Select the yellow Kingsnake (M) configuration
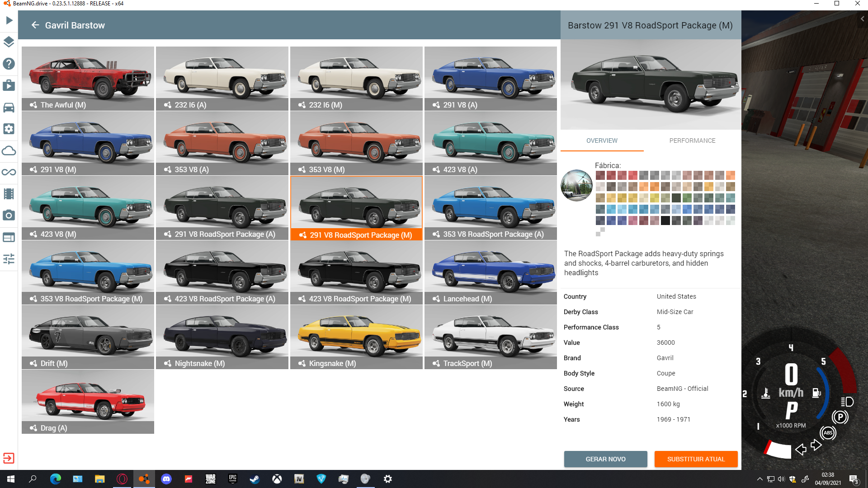868x488 pixels. point(356,337)
